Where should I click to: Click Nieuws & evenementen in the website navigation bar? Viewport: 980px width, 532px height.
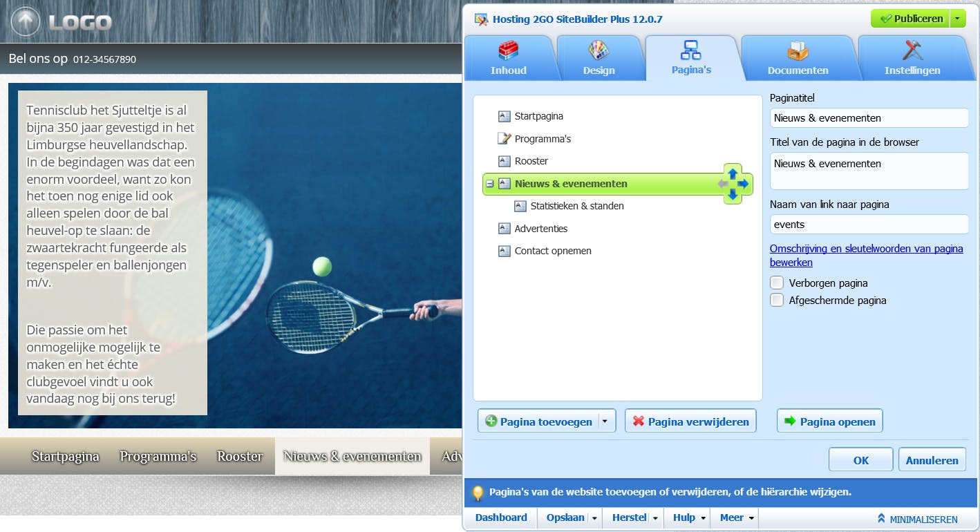coord(352,457)
